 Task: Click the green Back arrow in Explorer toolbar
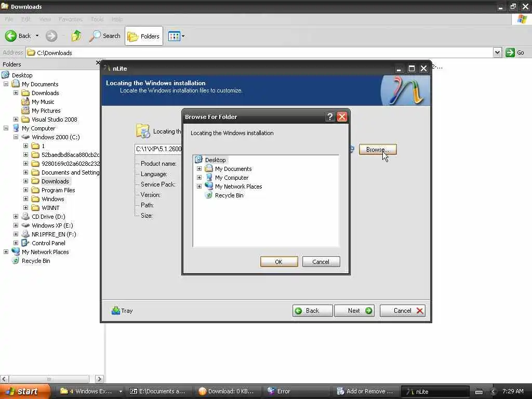[x=11, y=36]
